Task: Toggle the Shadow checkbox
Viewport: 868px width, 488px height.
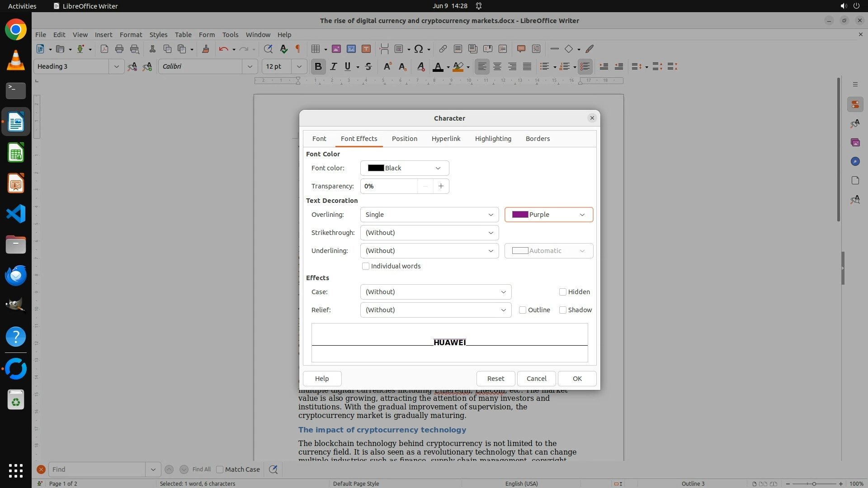Action: 563,310
